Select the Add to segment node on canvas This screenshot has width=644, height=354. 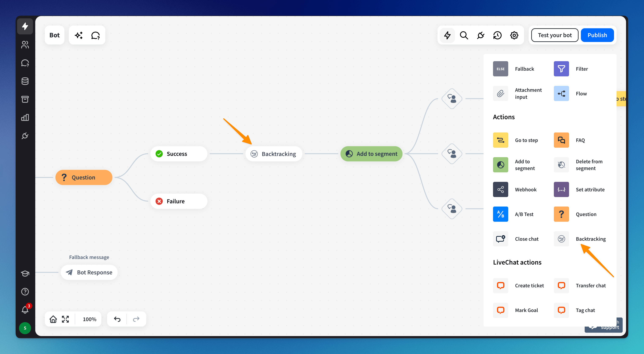(371, 154)
